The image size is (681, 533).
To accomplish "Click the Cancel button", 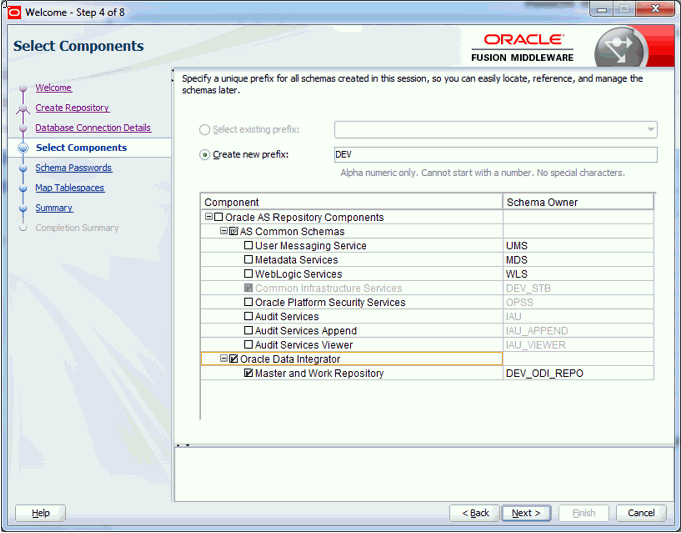I will (x=641, y=513).
